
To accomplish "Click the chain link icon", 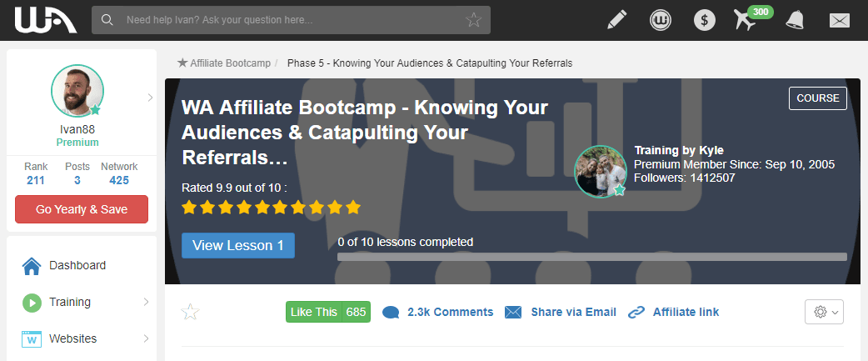I will [636, 313].
